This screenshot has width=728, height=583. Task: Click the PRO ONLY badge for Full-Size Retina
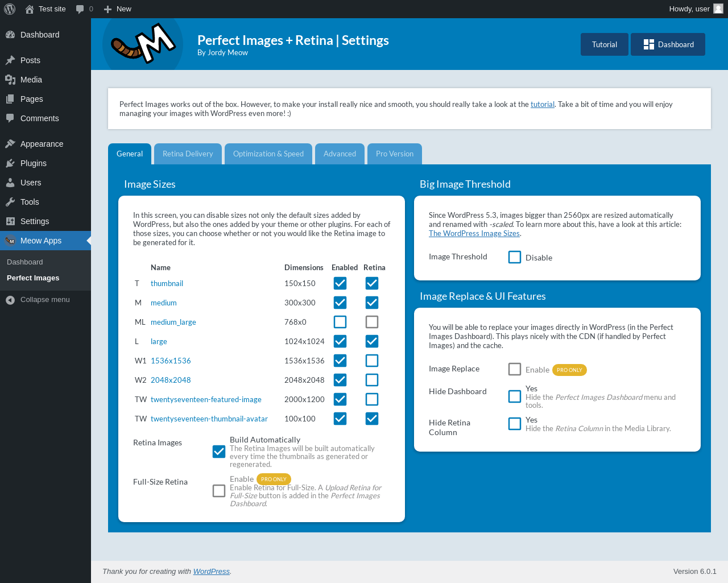[274, 479]
